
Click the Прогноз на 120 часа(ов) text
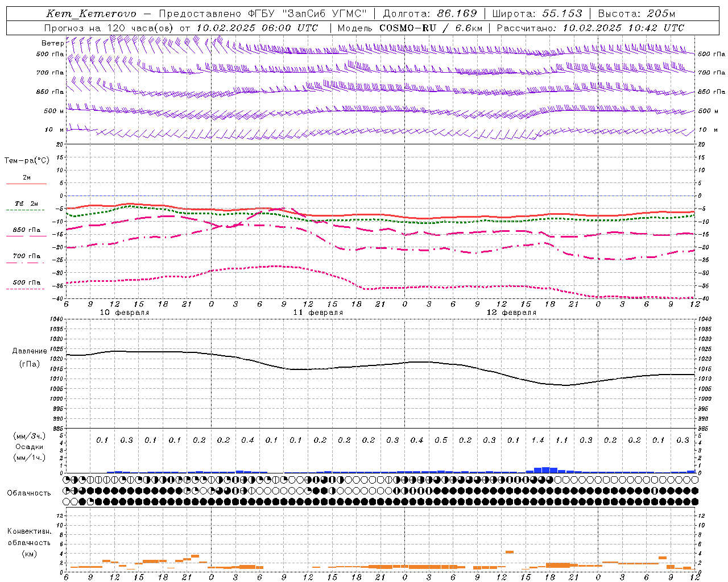tap(109, 28)
